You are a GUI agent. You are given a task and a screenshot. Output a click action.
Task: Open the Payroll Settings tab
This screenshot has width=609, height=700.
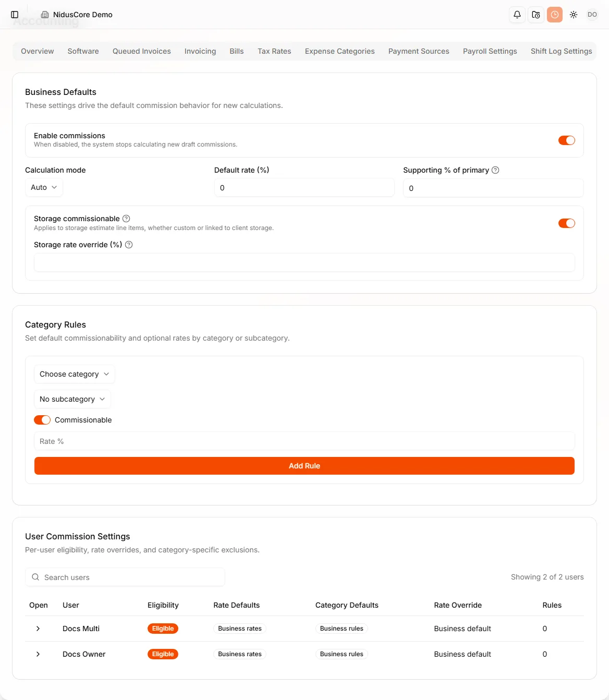point(490,51)
